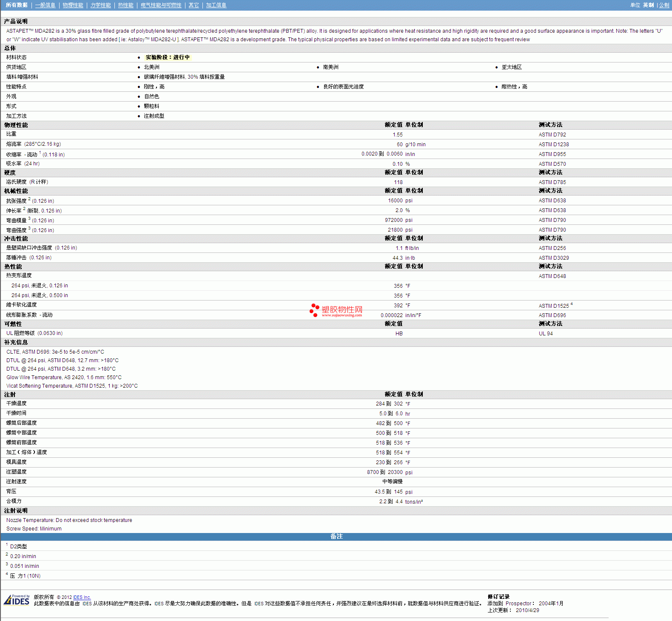Click ASTM D570 water absorption method
Viewport: 672px width, 621px height.
552,164
